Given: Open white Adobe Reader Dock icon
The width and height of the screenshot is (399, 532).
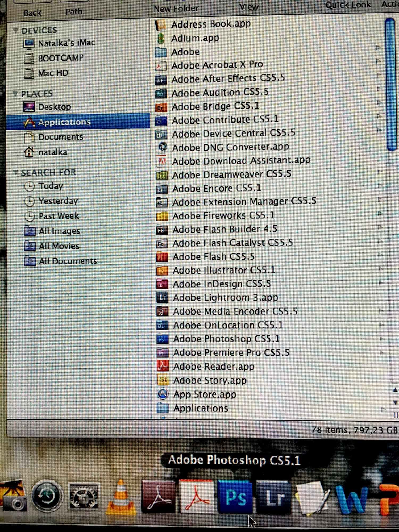Looking at the screenshot, I should tap(197, 496).
